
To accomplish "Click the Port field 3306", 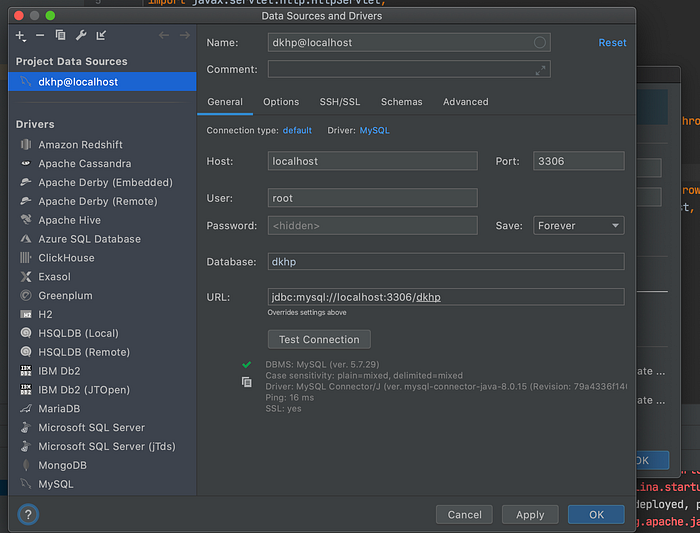I will click(579, 161).
